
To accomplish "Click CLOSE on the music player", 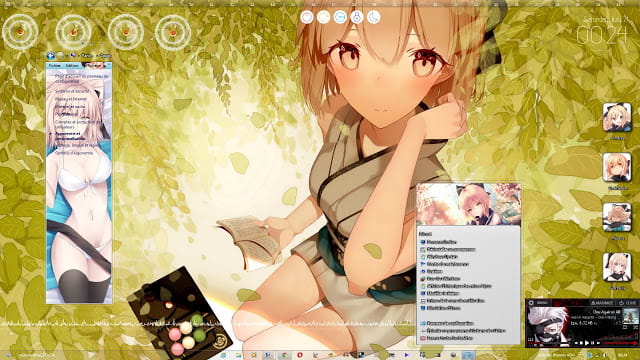I will [628, 303].
